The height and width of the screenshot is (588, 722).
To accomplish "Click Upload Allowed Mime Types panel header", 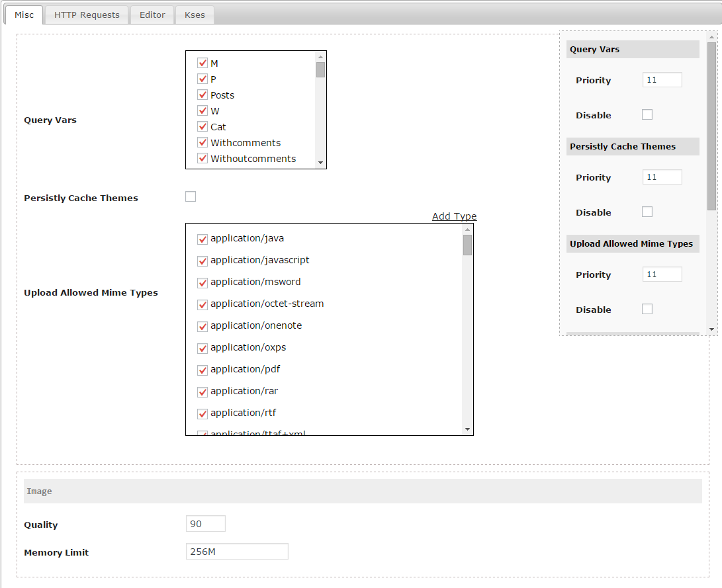I will pyautogui.click(x=633, y=243).
